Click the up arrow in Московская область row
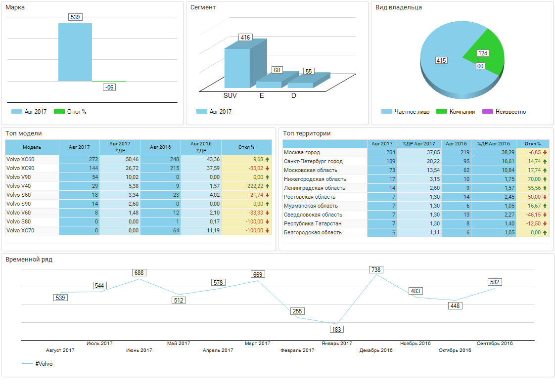Viewport: 555px width, 392px height. coord(545,170)
